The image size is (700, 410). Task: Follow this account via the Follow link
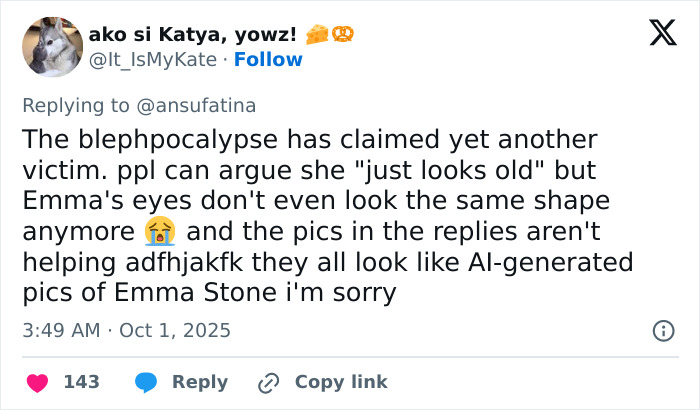[x=267, y=60]
